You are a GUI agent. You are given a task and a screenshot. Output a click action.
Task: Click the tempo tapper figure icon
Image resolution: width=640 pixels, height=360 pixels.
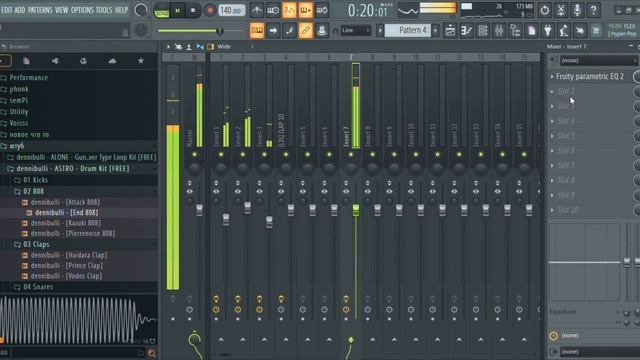pos(564,31)
